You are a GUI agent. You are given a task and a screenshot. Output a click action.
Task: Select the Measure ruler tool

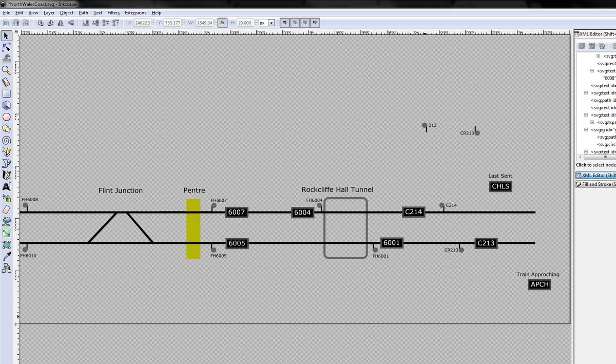click(7, 82)
